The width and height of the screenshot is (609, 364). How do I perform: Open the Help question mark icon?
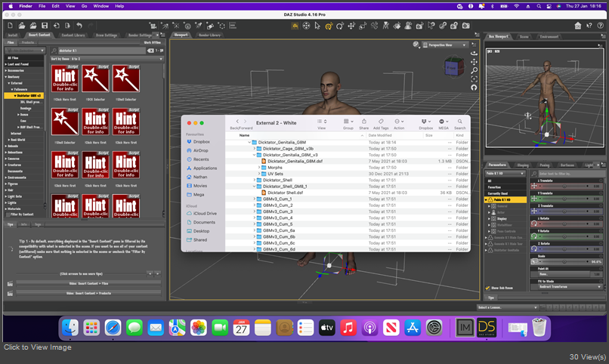(601, 26)
